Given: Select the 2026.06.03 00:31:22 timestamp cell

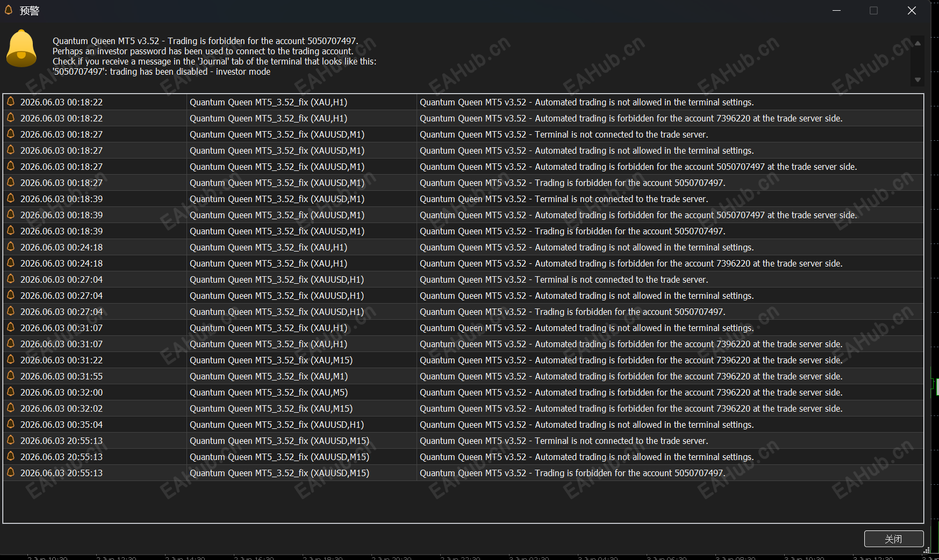Looking at the screenshot, I should 61,360.
